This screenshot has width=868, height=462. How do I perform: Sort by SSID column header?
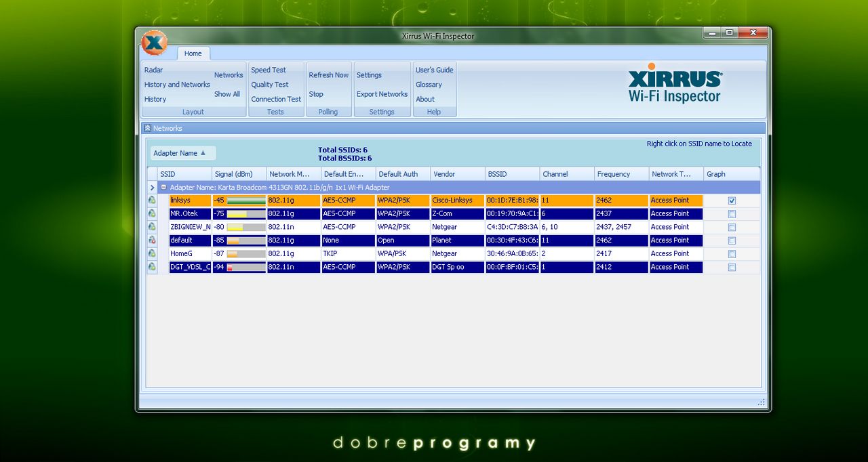coord(184,174)
